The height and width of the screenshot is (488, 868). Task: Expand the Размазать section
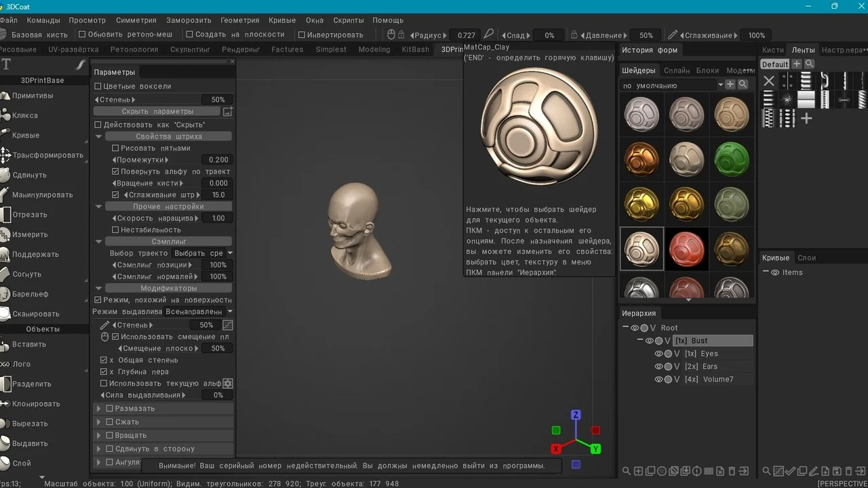click(99, 409)
